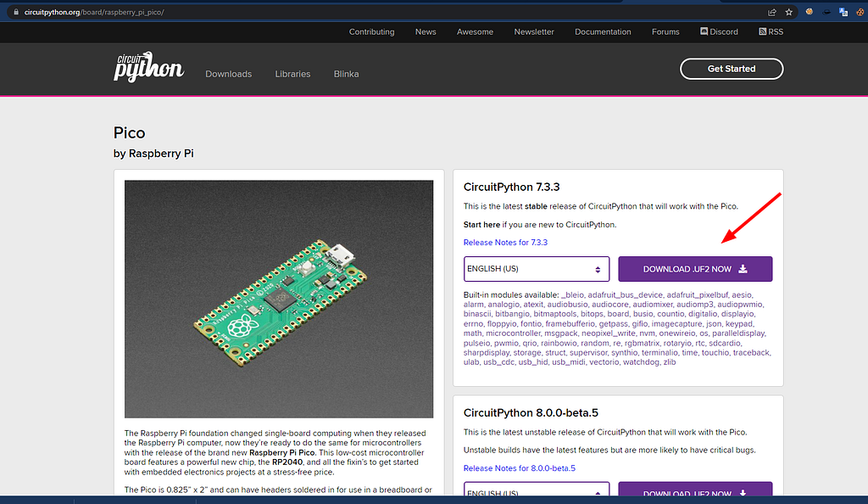Screen dimensions: 868x504
Task: Click the lock icon in the address bar
Action: pyautogui.click(x=16, y=12)
